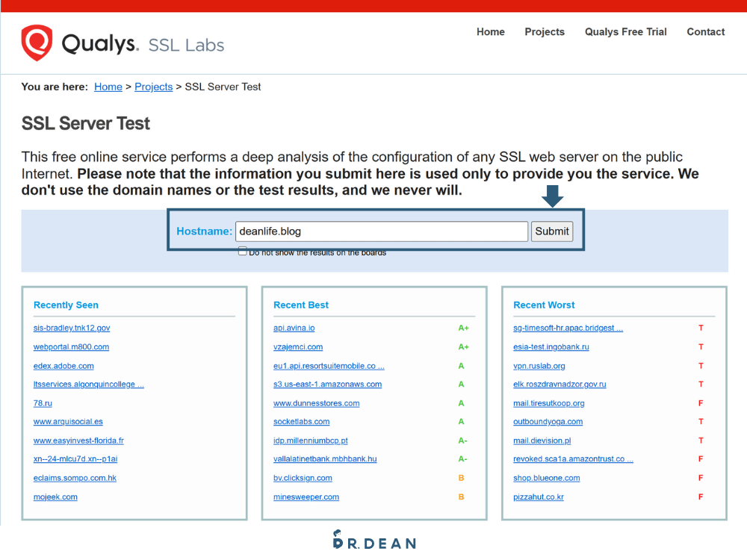This screenshot has height=560, width=747.
Task: Open the Home navigation menu item
Action: pos(490,32)
